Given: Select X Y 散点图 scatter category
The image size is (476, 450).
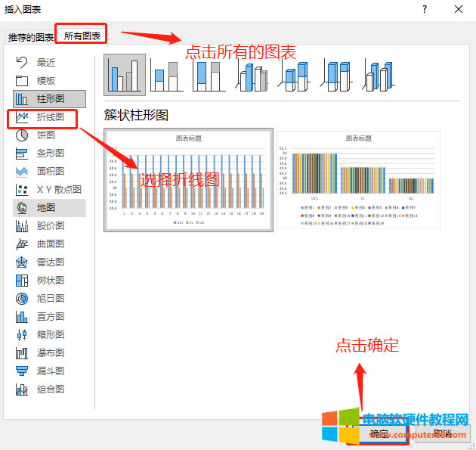Looking at the screenshot, I should pos(57,190).
